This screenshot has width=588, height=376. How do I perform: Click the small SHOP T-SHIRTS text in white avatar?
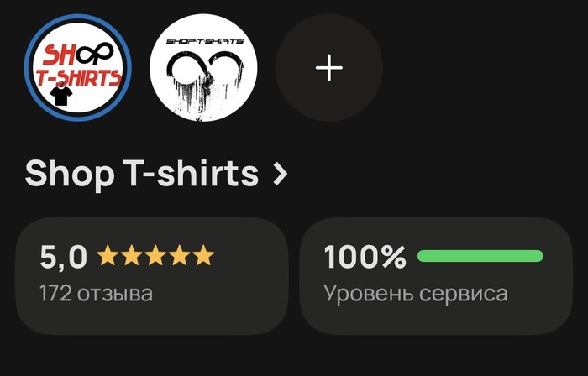point(205,42)
